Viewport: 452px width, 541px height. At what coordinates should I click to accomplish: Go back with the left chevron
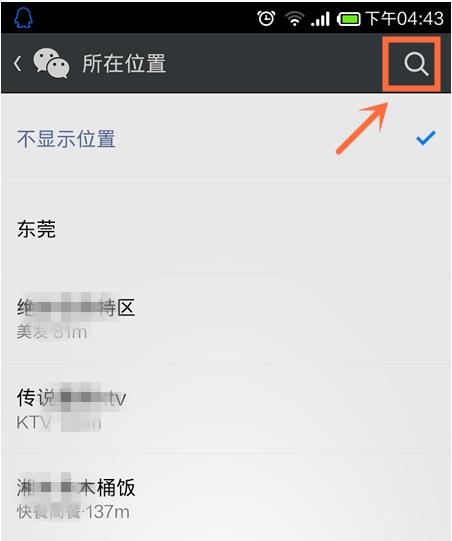click(18, 64)
